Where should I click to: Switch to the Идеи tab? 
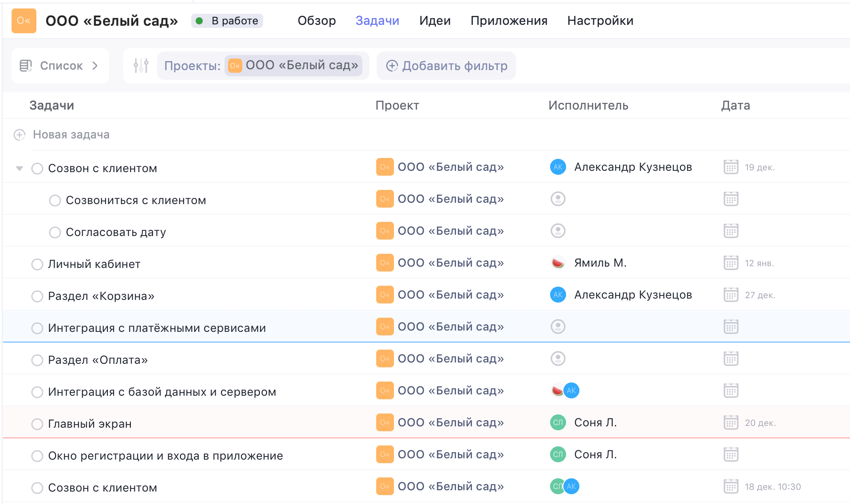[434, 20]
